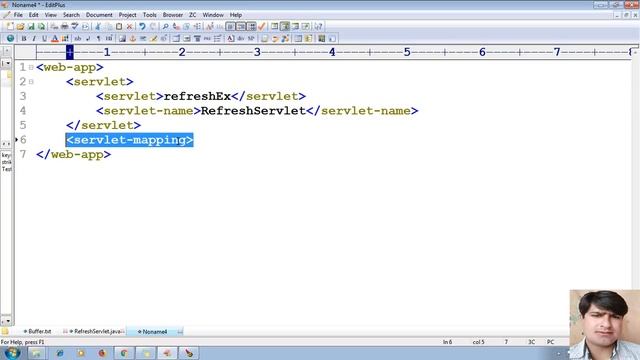
Task: Collapse the servlet tag fold on line 2
Action: coord(31,82)
